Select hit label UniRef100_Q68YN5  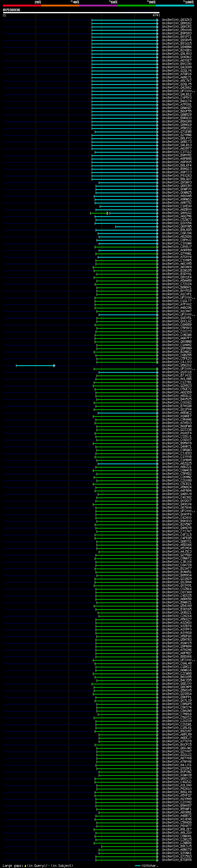177,227
